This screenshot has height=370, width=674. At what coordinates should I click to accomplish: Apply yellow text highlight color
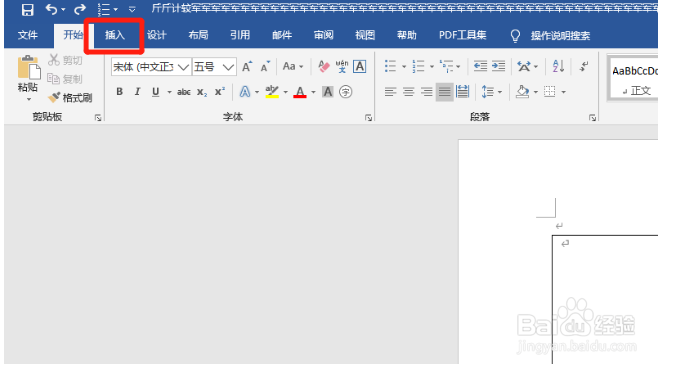[272, 92]
